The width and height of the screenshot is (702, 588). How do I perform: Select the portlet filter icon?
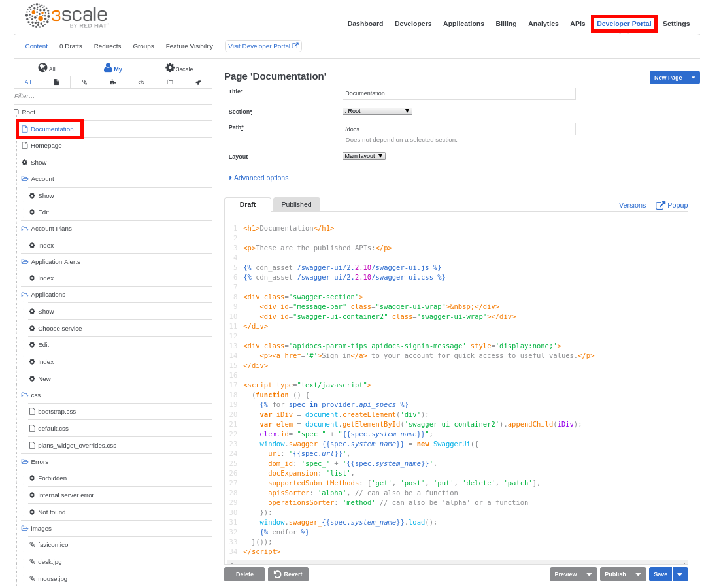pos(114,82)
